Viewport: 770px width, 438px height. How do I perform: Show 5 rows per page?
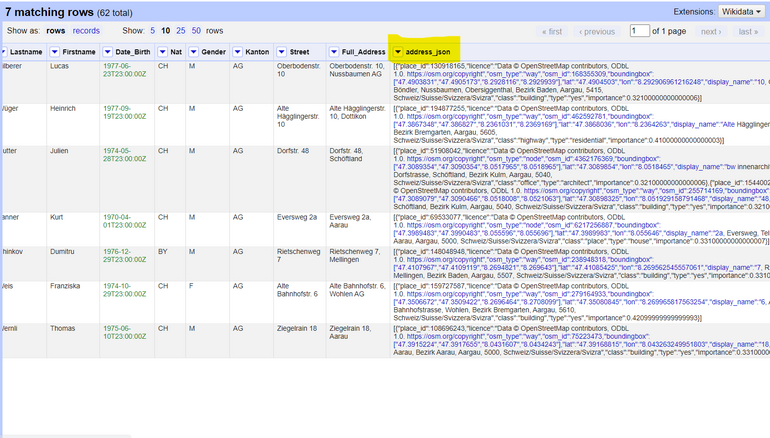pos(153,31)
